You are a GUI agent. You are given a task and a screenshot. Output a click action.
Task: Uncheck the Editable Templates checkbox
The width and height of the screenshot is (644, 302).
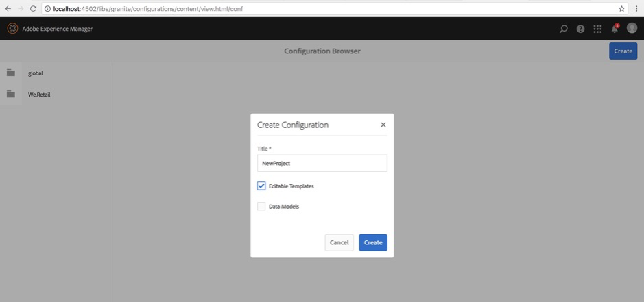pos(261,186)
